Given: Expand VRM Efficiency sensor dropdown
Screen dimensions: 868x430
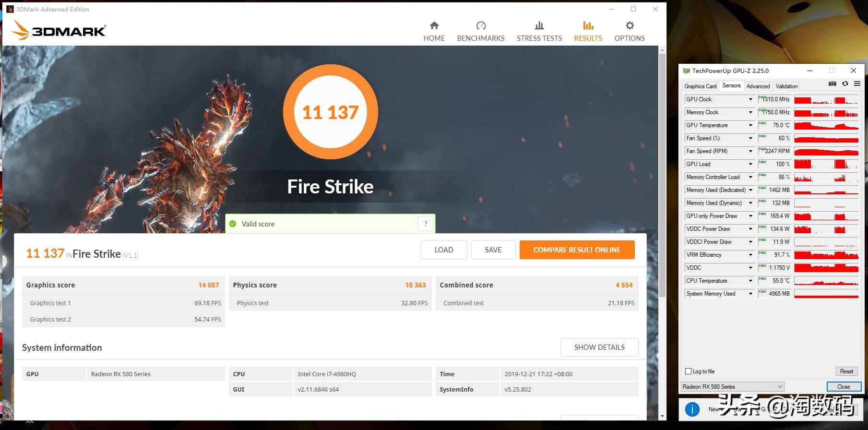Looking at the screenshot, I should click(750, 255).
